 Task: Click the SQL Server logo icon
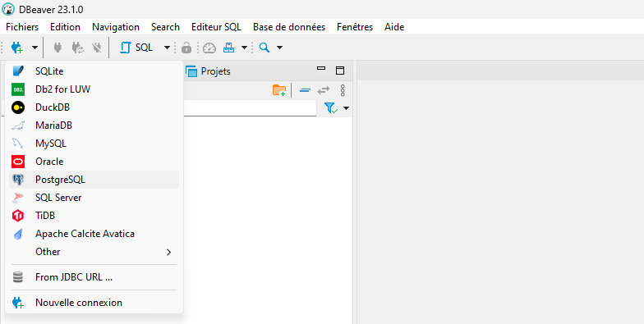(18, 198)
